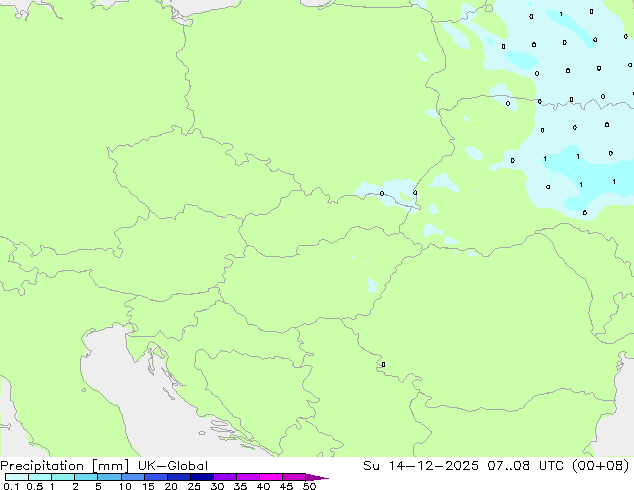Click the 35–40 mm legend color box
The width and height of the screenshot is (634, 490).
coord(247,477)
